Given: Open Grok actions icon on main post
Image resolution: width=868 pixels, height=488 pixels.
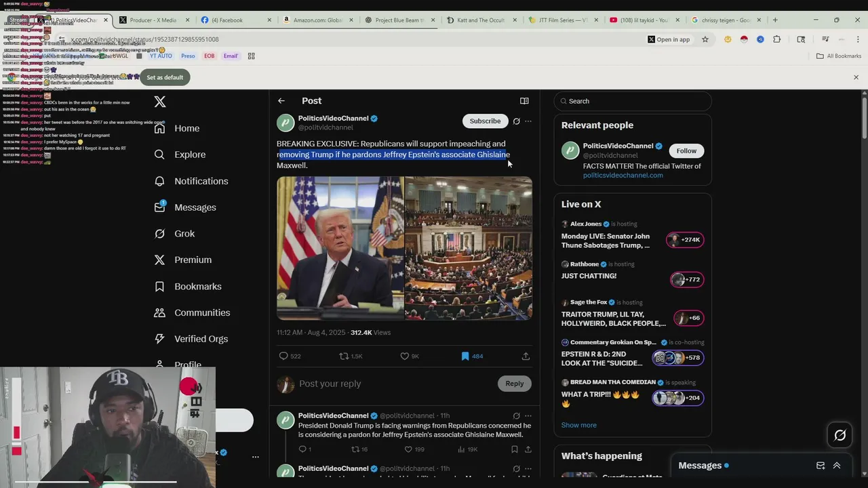Looking at the screenshot, I should pyautogui.click(x=516, y=121).
